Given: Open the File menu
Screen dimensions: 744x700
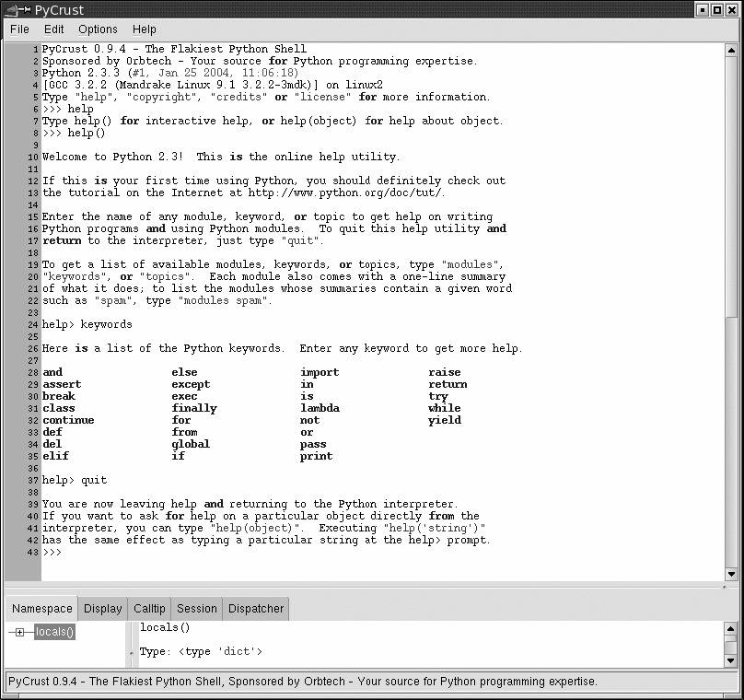Looking at the screenshot, I should 19,29.
